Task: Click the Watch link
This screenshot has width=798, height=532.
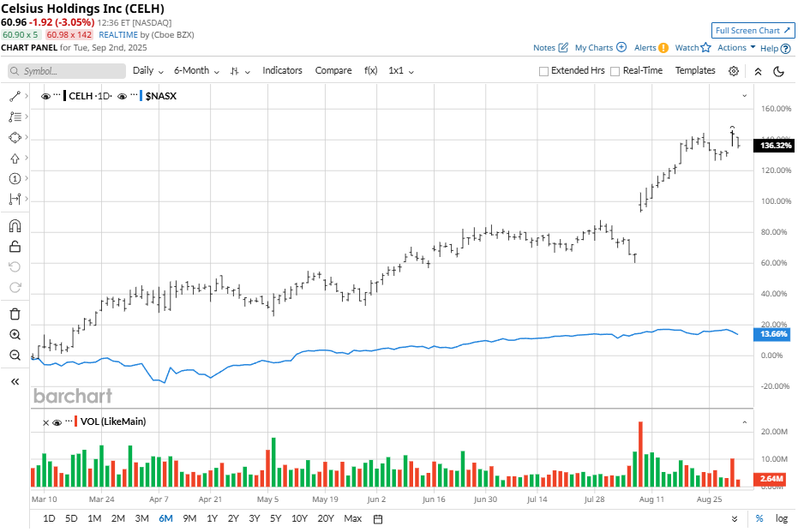Action: [x=687, y=47]
